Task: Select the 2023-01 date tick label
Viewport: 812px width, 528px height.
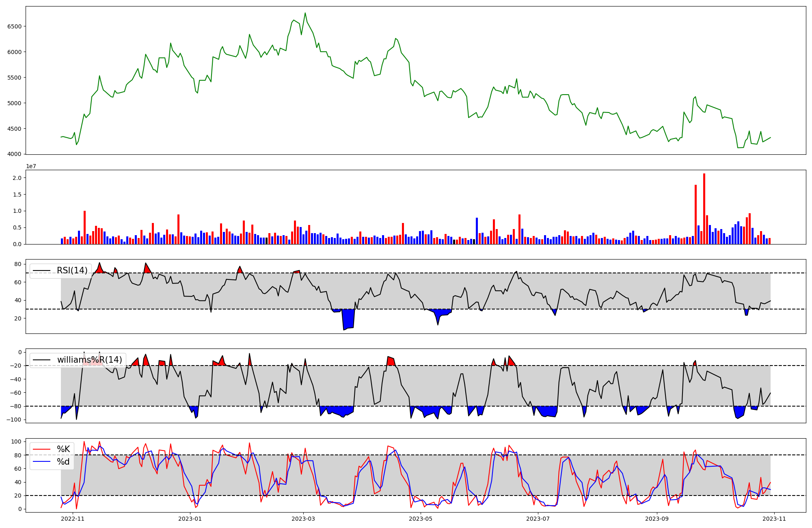Action: tap(190, 519)
